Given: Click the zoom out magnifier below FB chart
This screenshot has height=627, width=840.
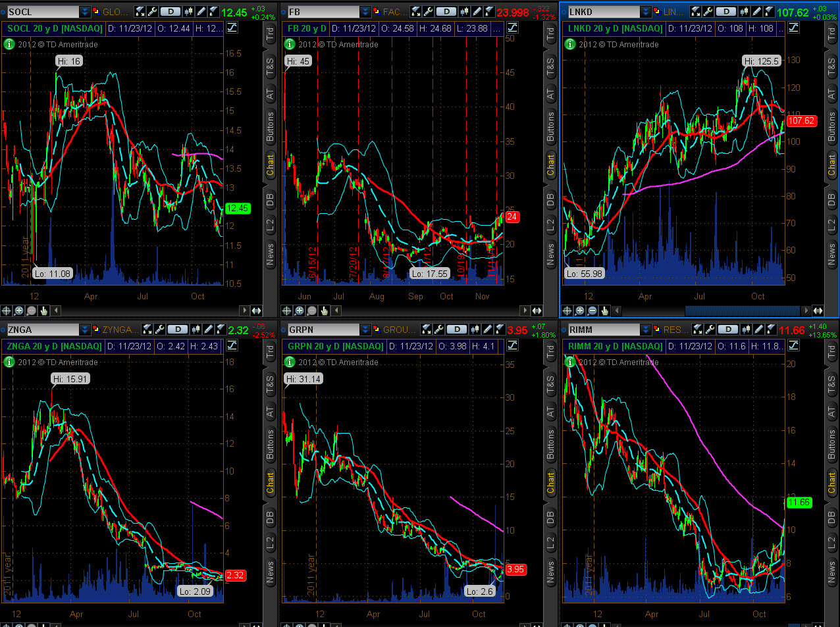Looking at the screenshot, I should point(312,311).
